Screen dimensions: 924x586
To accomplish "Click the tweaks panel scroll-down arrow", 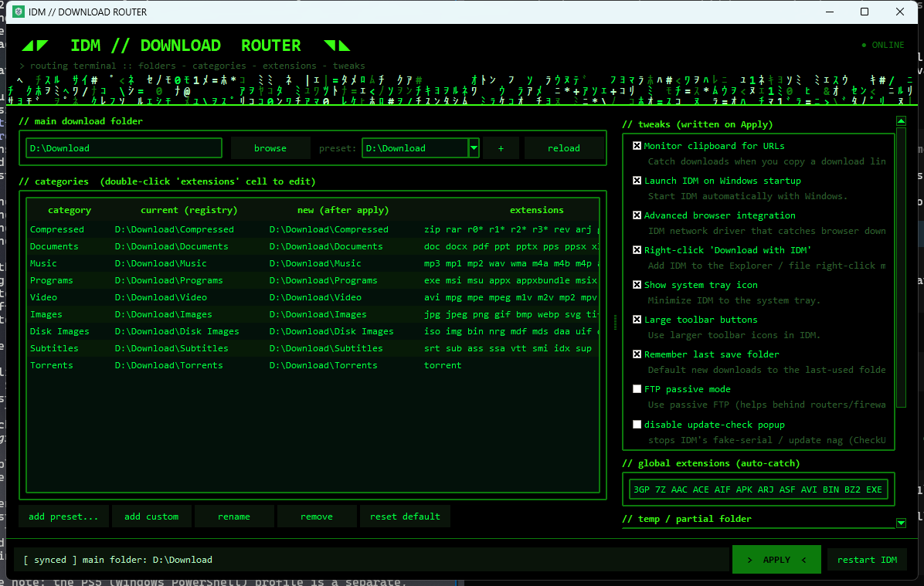I will (x=901, y=523).
